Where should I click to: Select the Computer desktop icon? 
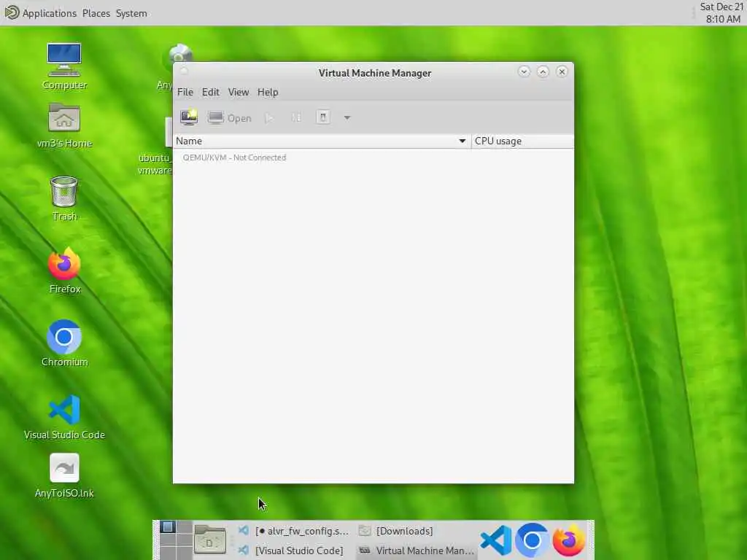click(x=64, y=66)
